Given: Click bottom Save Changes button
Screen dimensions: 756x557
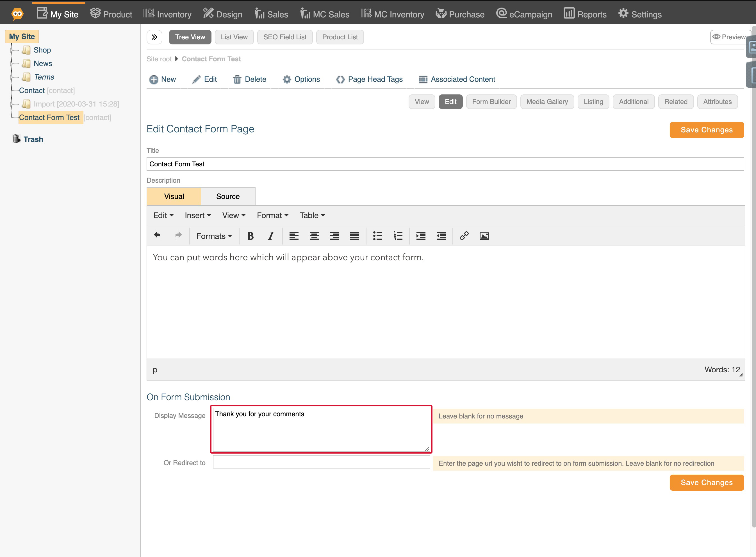Looking at the screenshot, I should [707, 483].
